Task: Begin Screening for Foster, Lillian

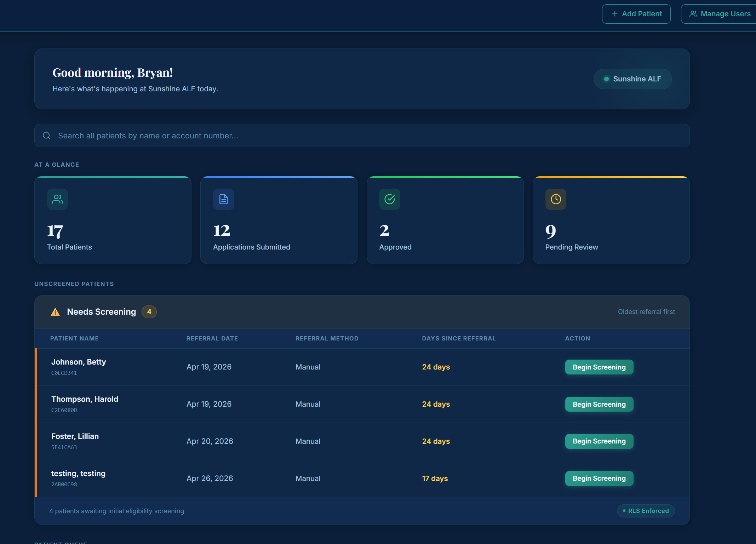Action: [599, 441]
